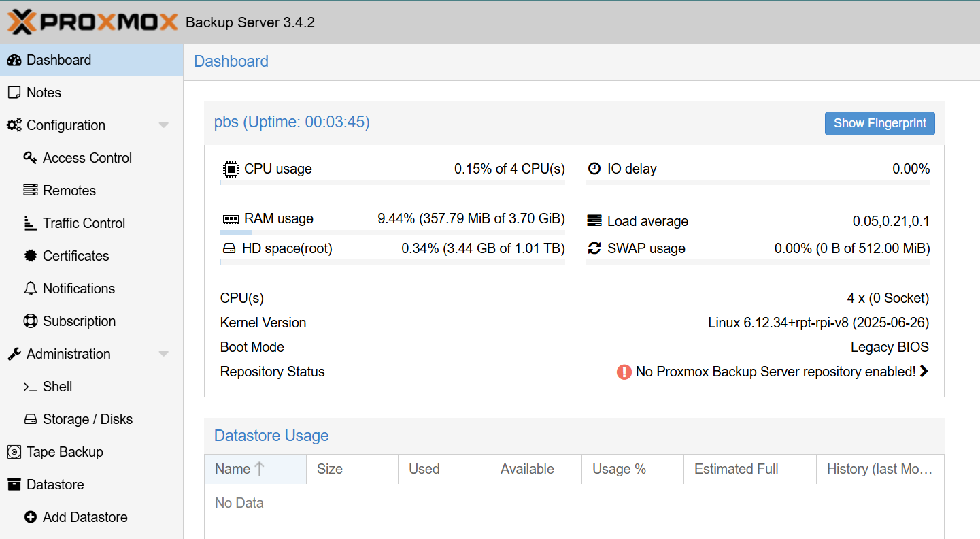Click the CPU usage chip icon

(231, 169)
